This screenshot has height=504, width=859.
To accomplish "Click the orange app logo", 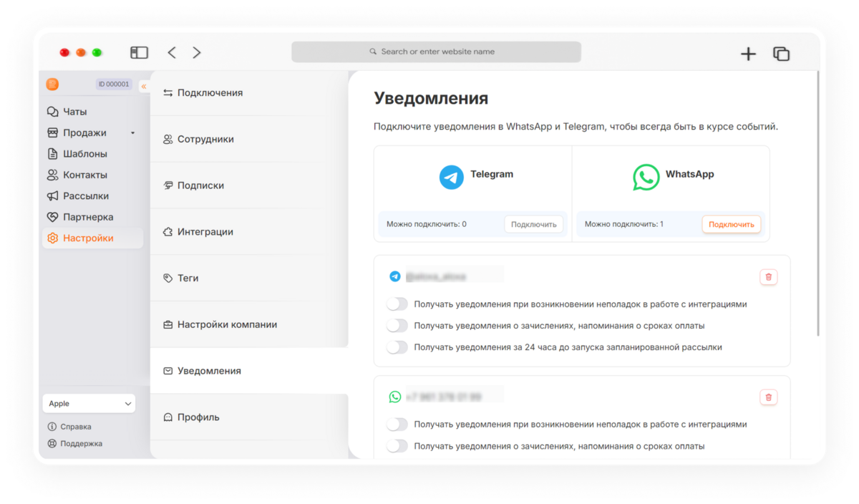I will (x=52, y=84).
